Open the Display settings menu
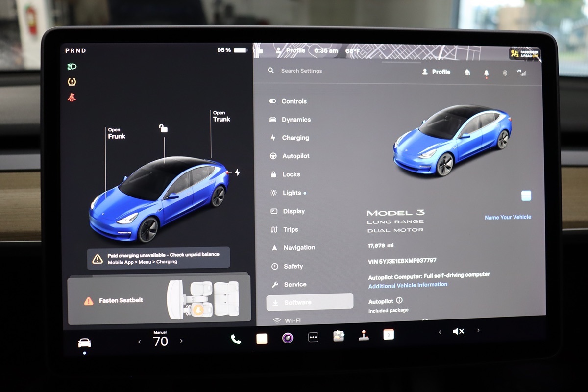The height and width of the screenshot is (392, 588). click(x=288, y=211)
